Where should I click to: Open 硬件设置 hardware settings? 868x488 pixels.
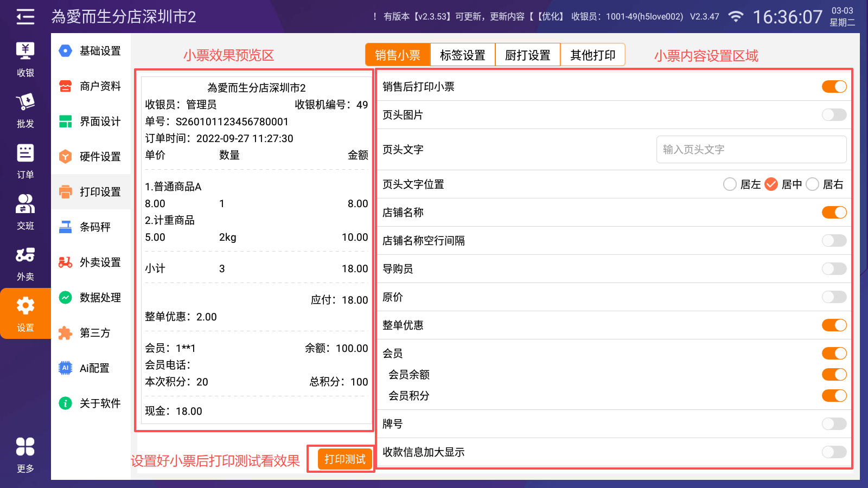(x=91, y=157)
